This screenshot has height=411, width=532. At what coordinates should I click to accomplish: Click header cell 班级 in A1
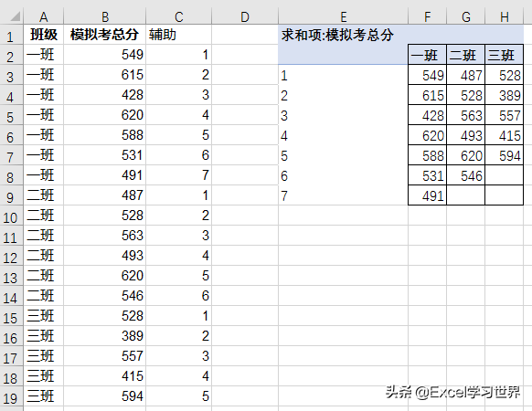click(x=44, y=35)
